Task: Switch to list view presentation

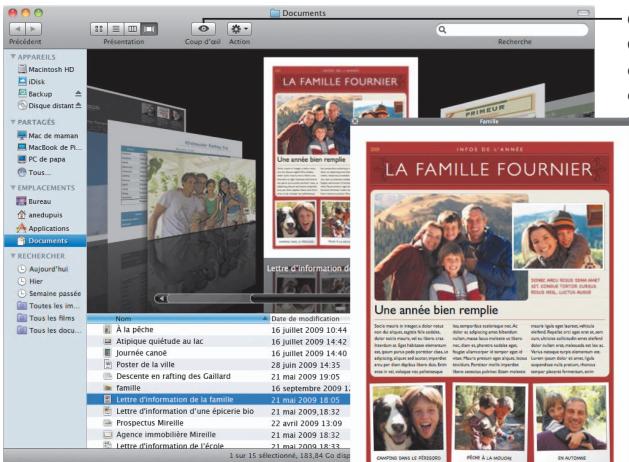Action: 116,29
